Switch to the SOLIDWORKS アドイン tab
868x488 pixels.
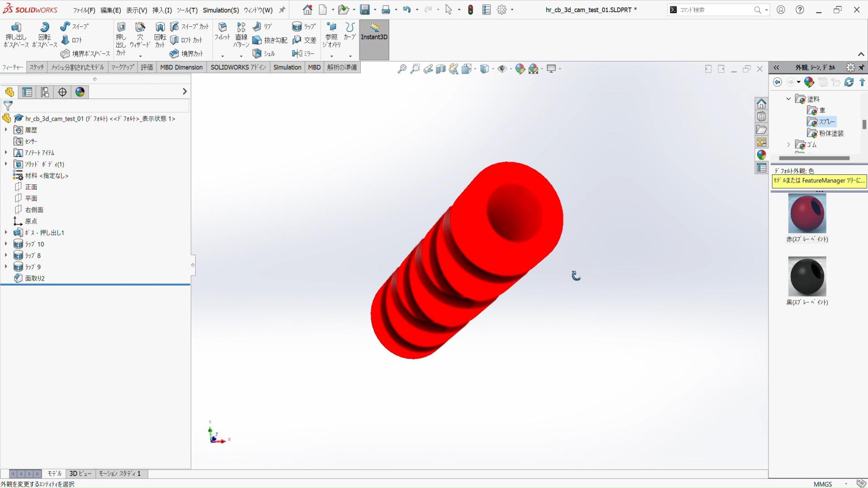point(238,67)
